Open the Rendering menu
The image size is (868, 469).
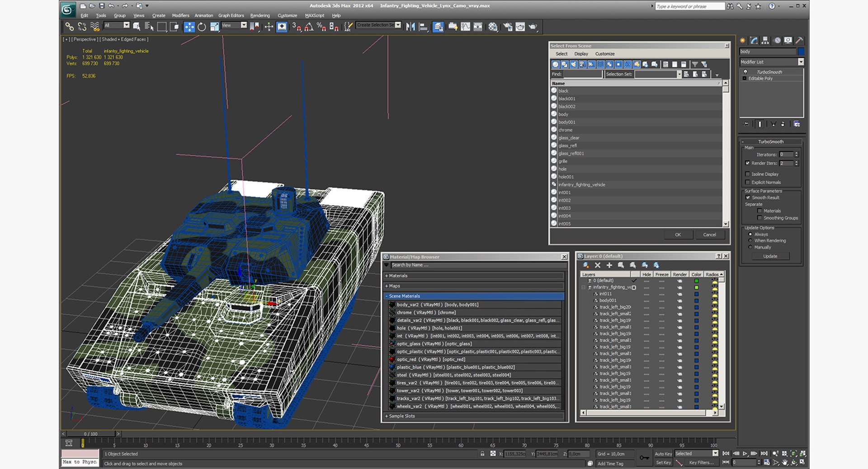(260, 15)
